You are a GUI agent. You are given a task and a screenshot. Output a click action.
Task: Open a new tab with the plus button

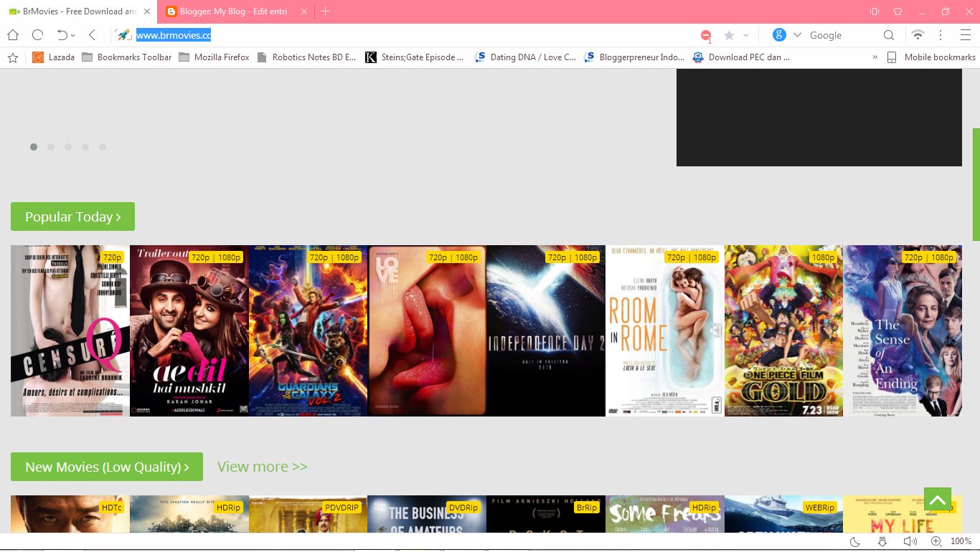coord(326,11)
